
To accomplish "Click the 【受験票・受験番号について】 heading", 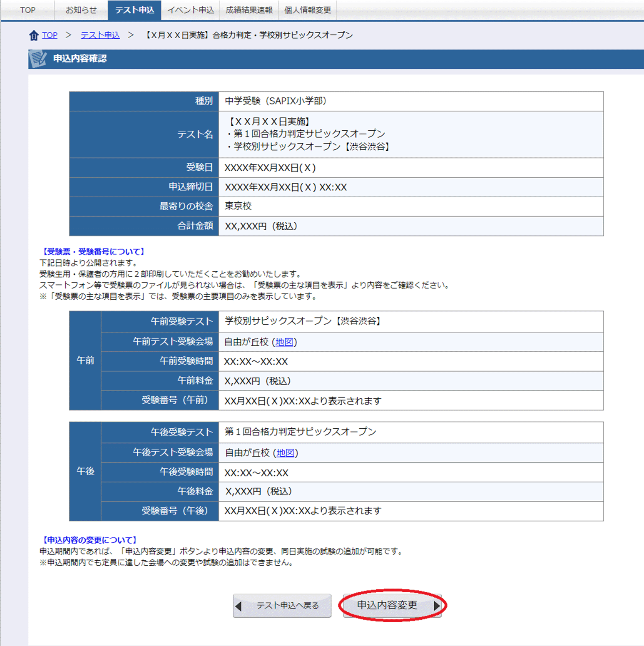I will (93, 251).
